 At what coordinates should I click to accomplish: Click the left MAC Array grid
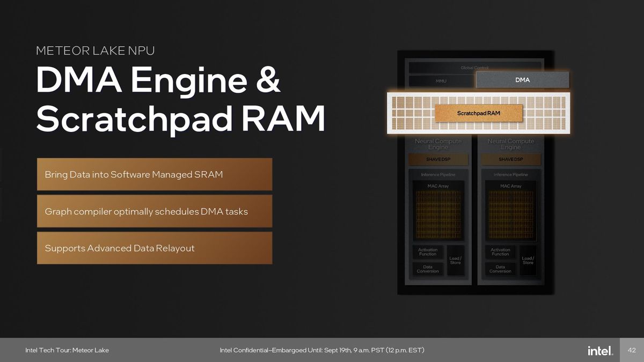[438, 214]
